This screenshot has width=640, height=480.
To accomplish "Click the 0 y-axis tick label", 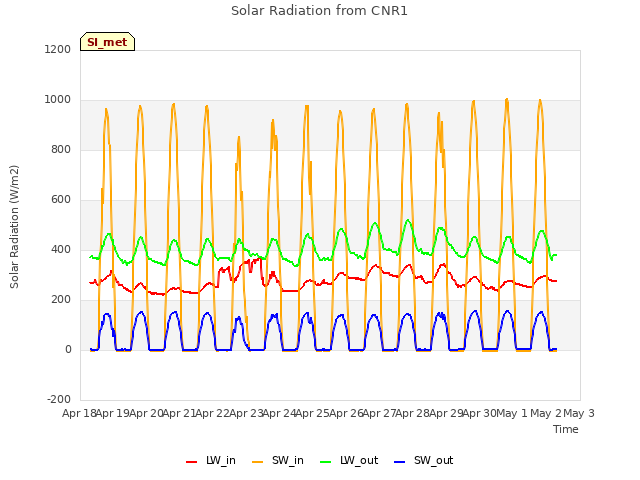I will pos(68,349).
